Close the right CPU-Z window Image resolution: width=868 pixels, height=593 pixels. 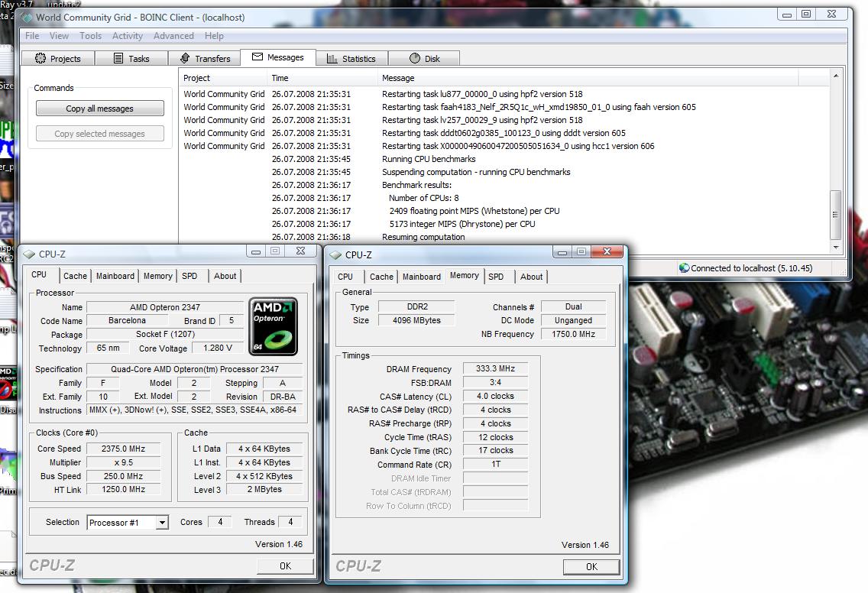click(x=607, y=251)
